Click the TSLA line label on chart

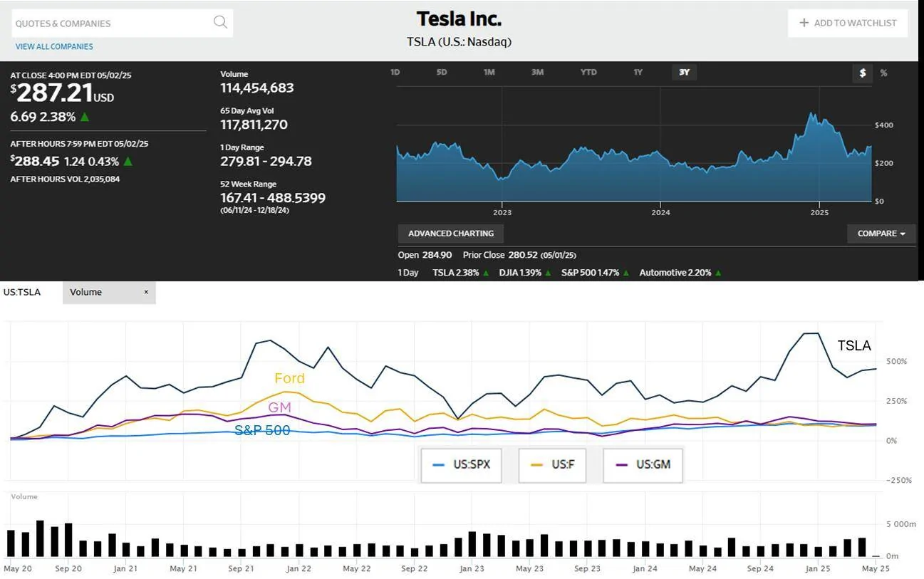(854, 346)
